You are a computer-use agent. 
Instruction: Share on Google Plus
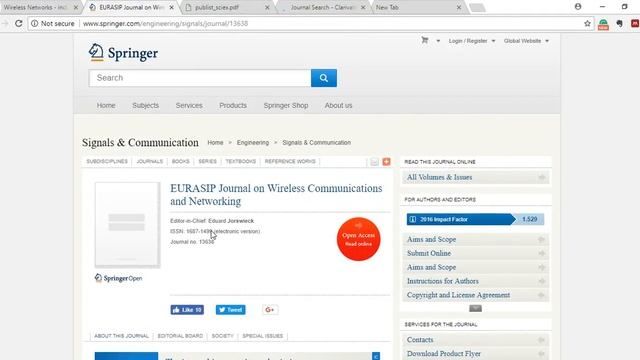pos(270,310)
